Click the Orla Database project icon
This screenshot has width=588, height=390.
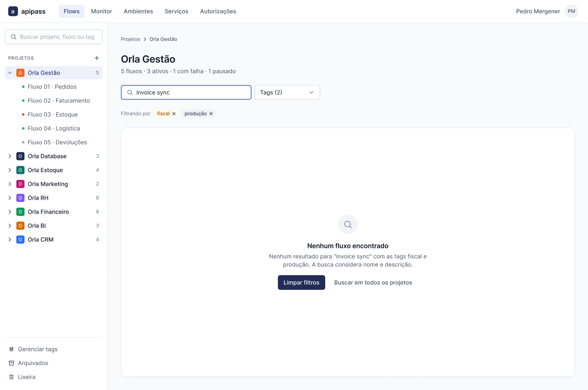20,156
